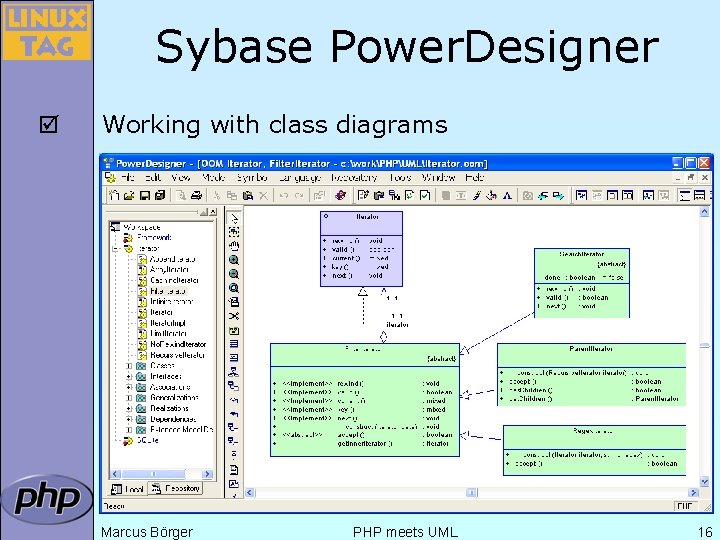Open the Tools menu
Screen dimensions: 720x540
tap(400, 178)
